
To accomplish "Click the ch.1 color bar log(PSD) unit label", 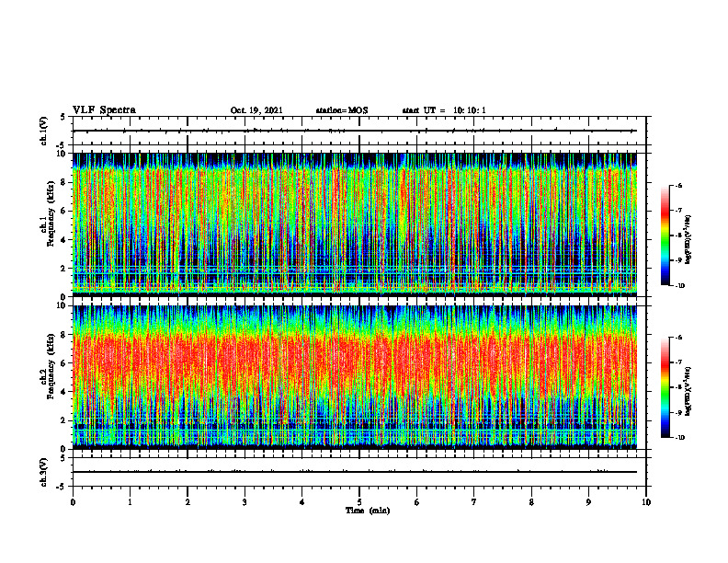I will click(688, 240).
